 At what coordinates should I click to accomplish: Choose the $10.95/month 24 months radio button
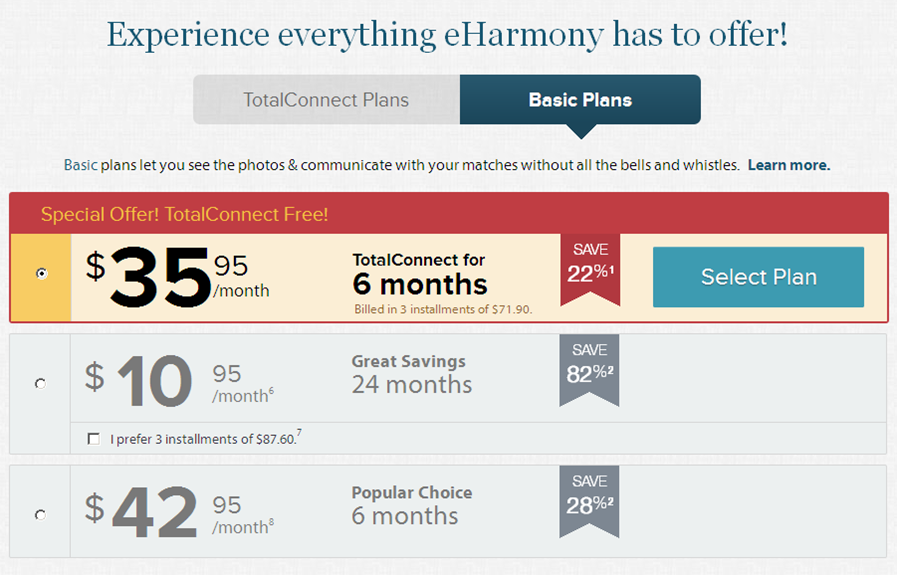(x=40, y=383)
